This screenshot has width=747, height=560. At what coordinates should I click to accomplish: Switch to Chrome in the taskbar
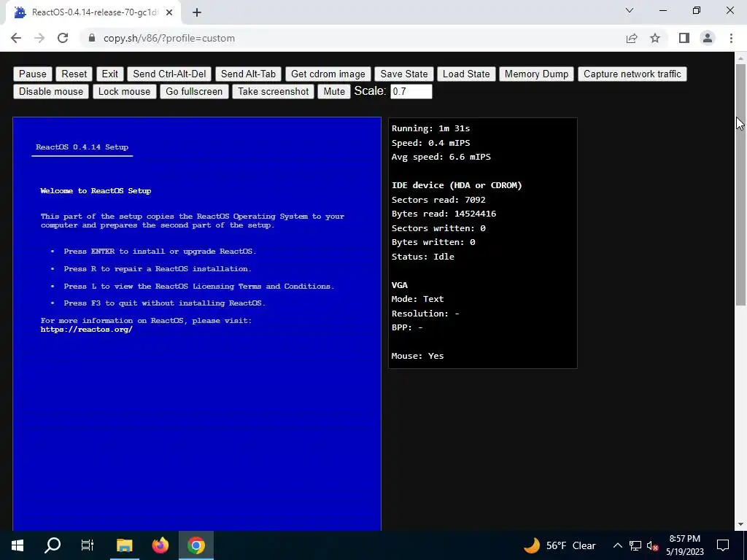pos(196,545)
